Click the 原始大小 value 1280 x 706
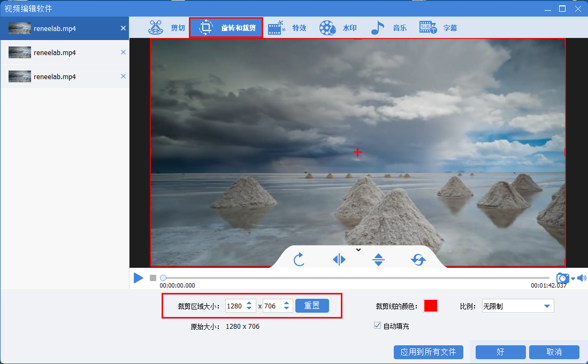 (242, 327)
